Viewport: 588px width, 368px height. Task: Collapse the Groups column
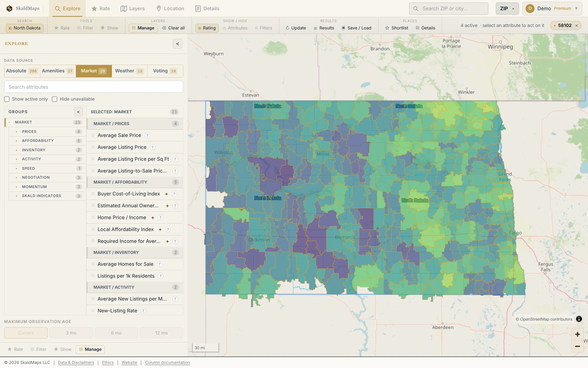78,112
